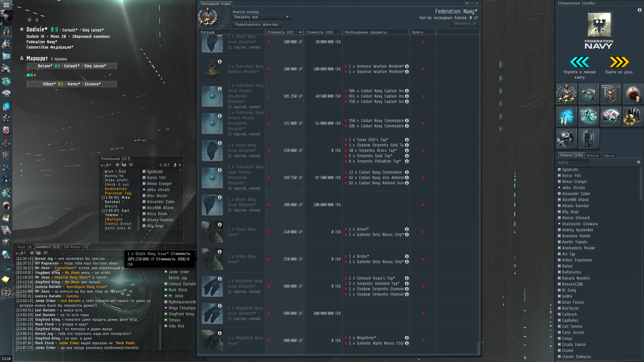Image resolution: width=644 pixels, height=362 pixels.
Task: Open the medical clone bay icon
Action: [588, 138]
